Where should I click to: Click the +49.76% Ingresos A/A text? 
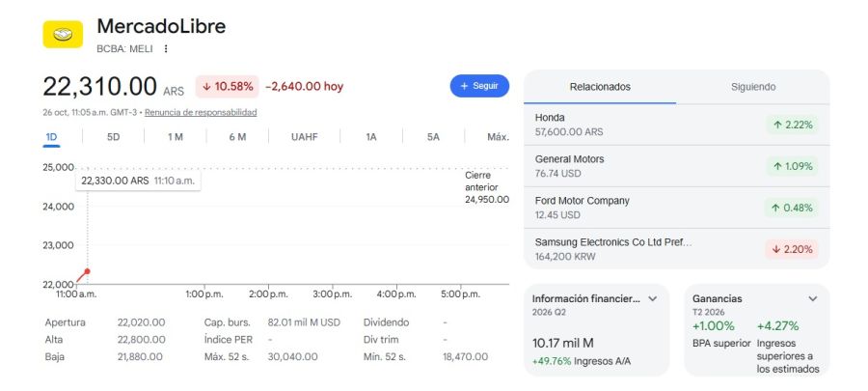click(582, 362)
